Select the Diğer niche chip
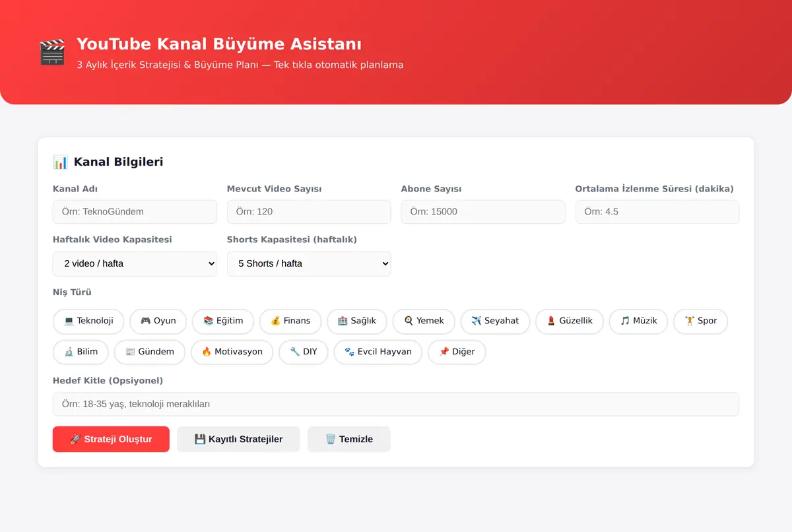 [x=457, y=352]
